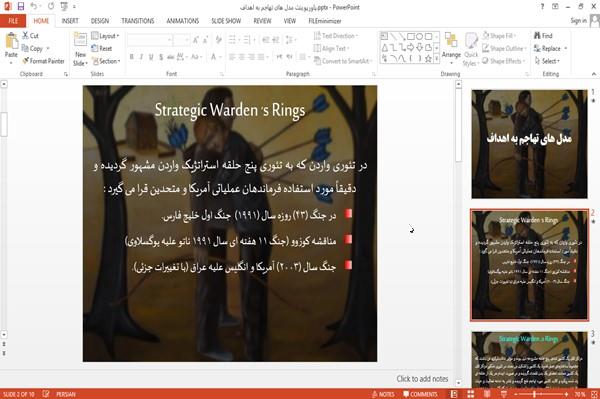Image resolution: width=600 pixels, height=399 pixels.
Task: Click the Redo icon in Quick Access toolbar
Action: (51, 7)
